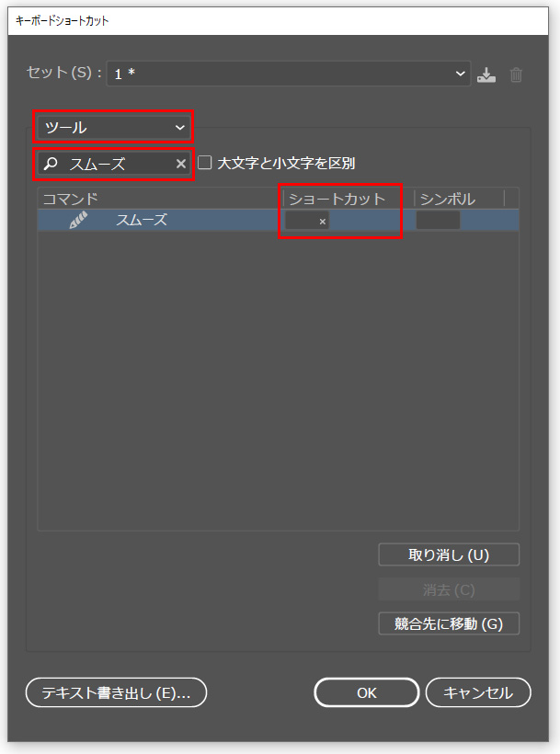
Task: Click the コマンド column header
Action: coord(71,199)
